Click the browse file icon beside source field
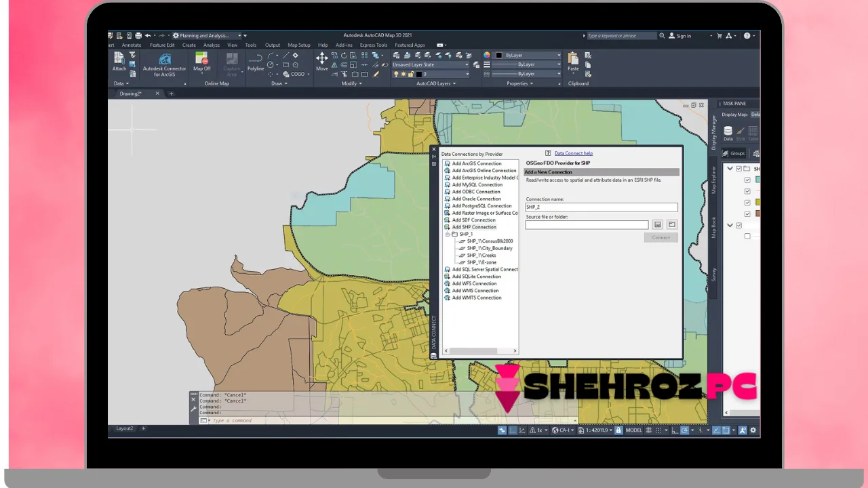 (x=658, y=224)
